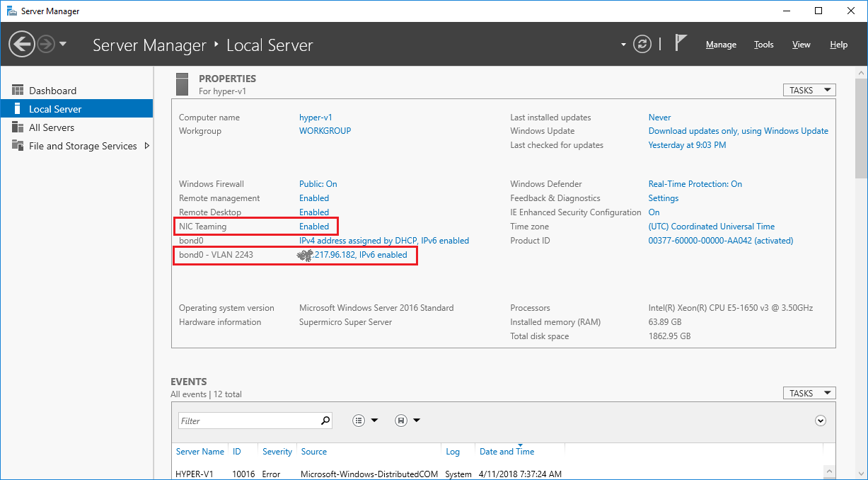Open Real-Time Protection: On link
Image resolution: width=868 pixels, height=480 pixels.
695,184
